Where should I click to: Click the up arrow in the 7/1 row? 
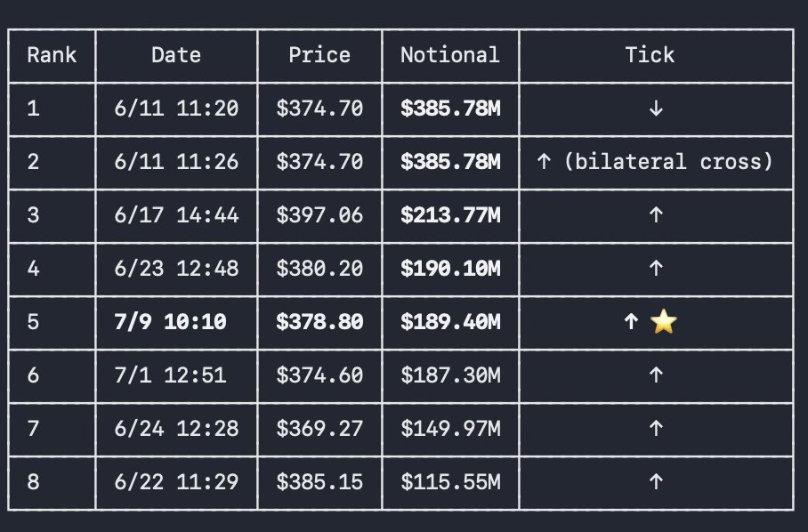[656, 375]
